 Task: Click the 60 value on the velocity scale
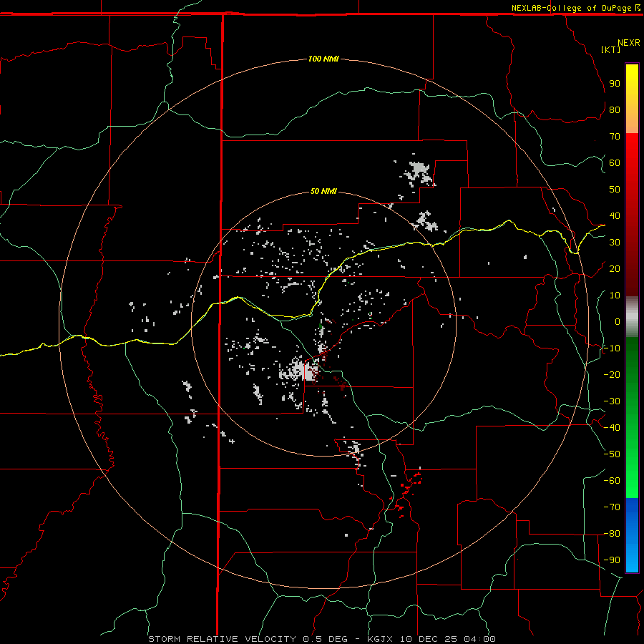pos(615,163)
